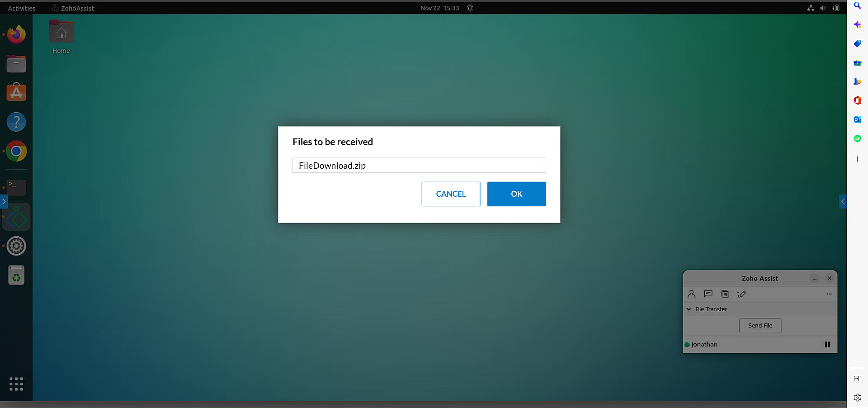Select the FileDownload.zip filename field
This screenshot has width=868, height=408.
point(419,165)
